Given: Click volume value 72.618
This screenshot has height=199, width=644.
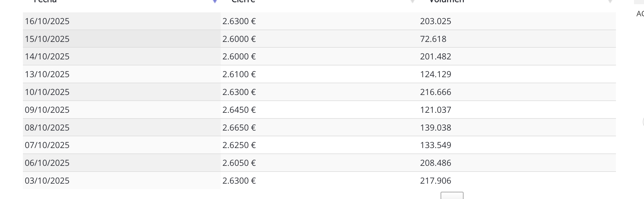Looking at the screenshot, I should pos(433,39).
